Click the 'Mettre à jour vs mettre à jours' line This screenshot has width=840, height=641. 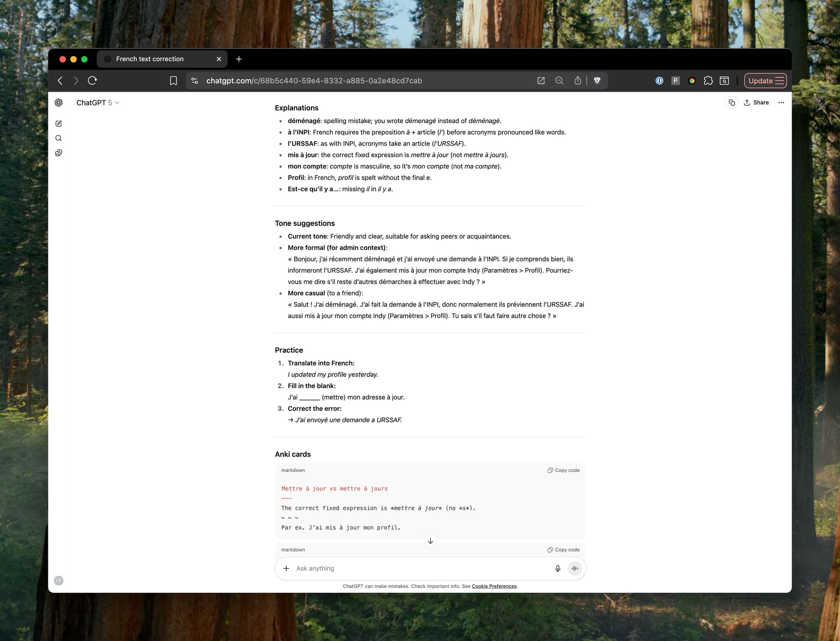334,488
